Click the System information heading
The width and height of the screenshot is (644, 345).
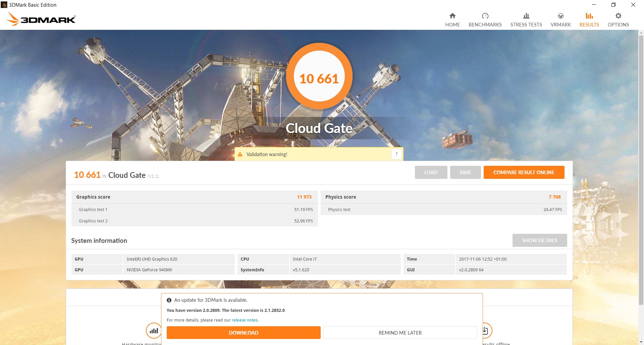pyautogui.click(x=99, y=241)
